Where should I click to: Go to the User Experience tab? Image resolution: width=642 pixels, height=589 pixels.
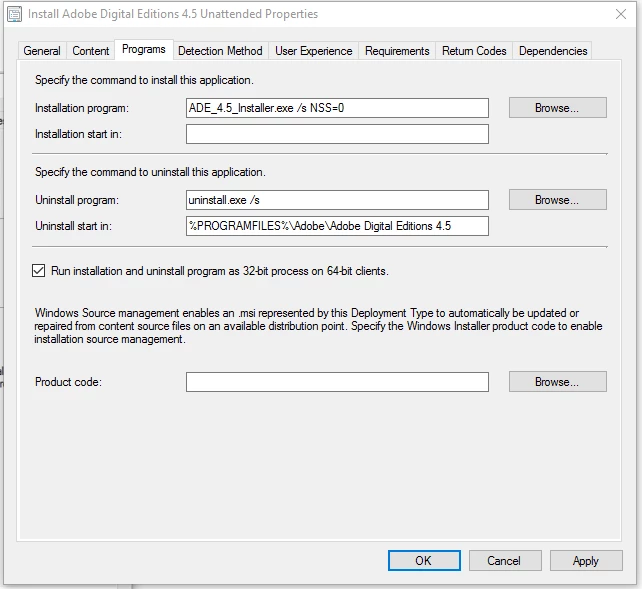[314, 51]
